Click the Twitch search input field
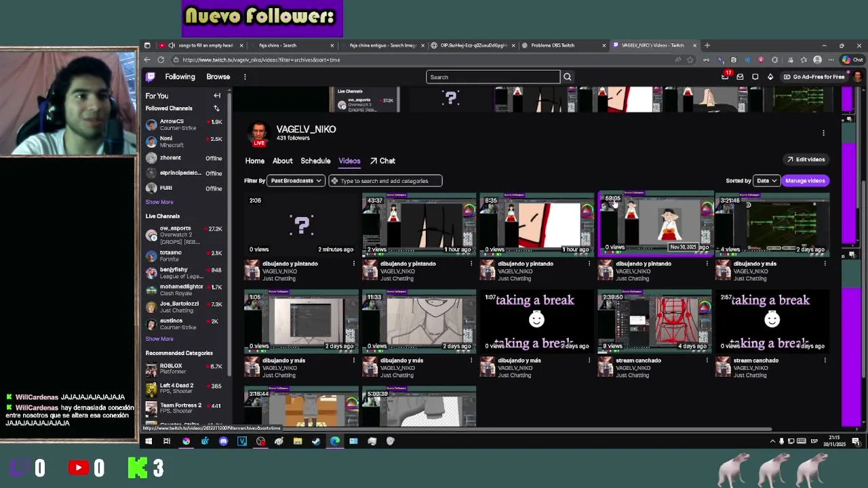This screenshot has height=488, width=868. (x=493, y=77)
